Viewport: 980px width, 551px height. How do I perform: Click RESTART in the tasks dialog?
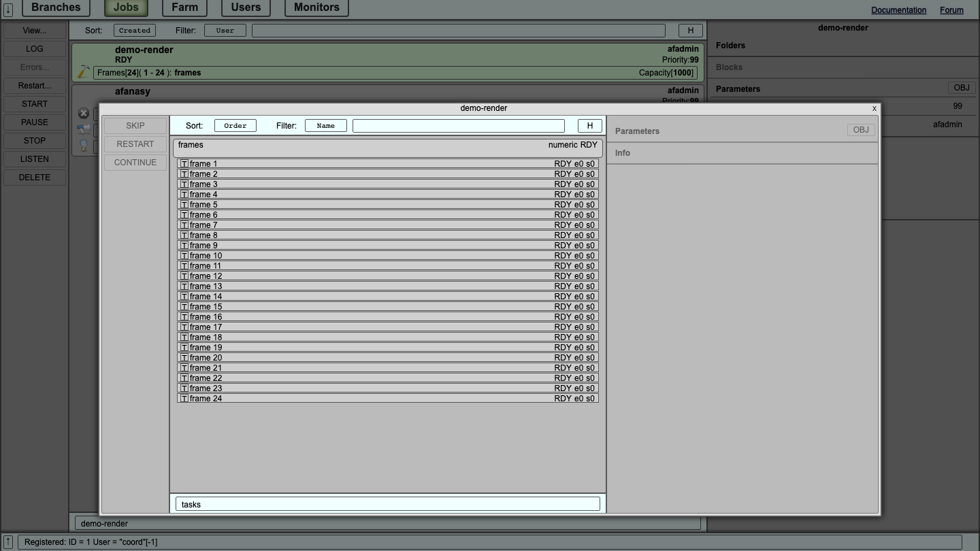coord(135,144)
